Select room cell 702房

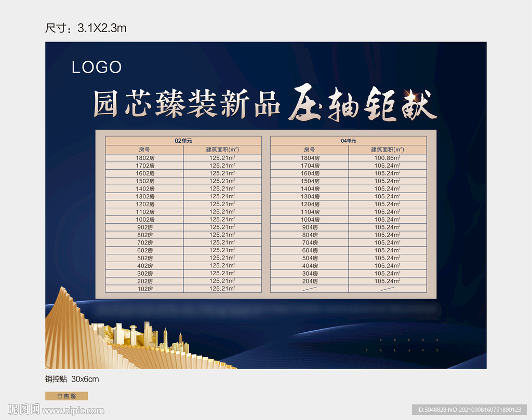(145, 243)
